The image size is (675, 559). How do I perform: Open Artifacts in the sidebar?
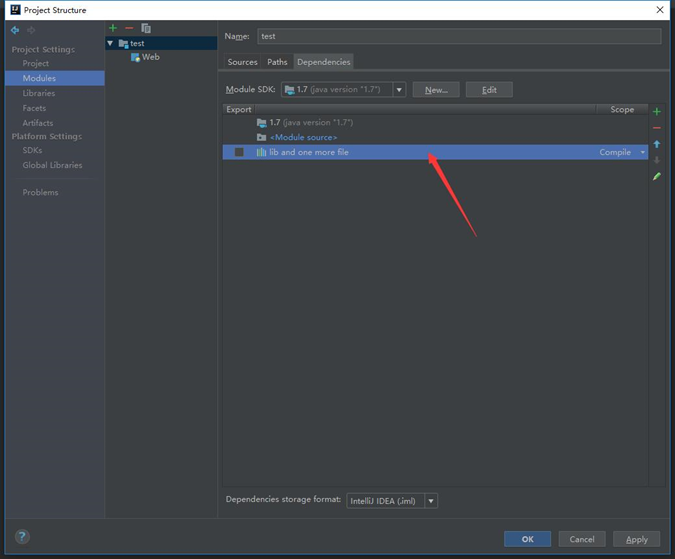[x=38, y=123]
